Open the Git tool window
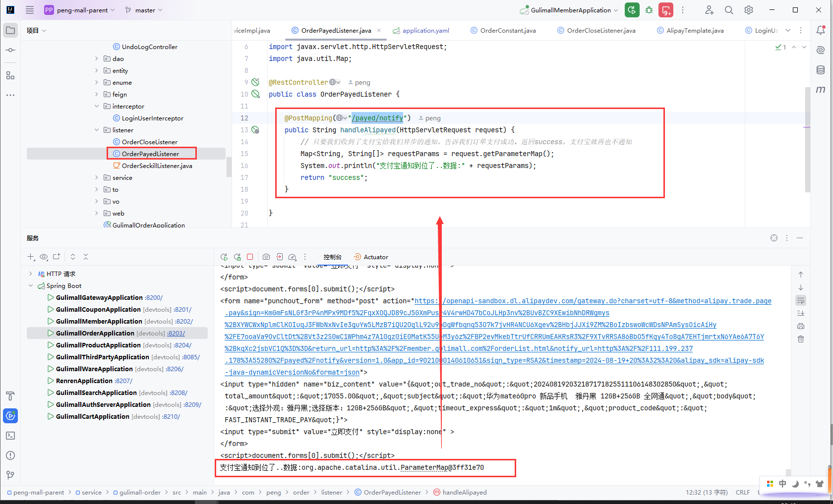 tap(10, 475)
